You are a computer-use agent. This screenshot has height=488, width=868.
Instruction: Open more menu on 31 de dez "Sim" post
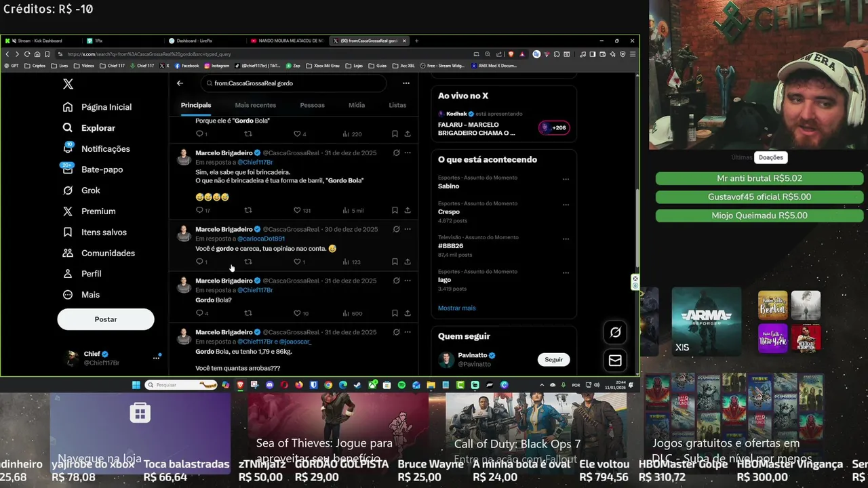coord(408,153)
